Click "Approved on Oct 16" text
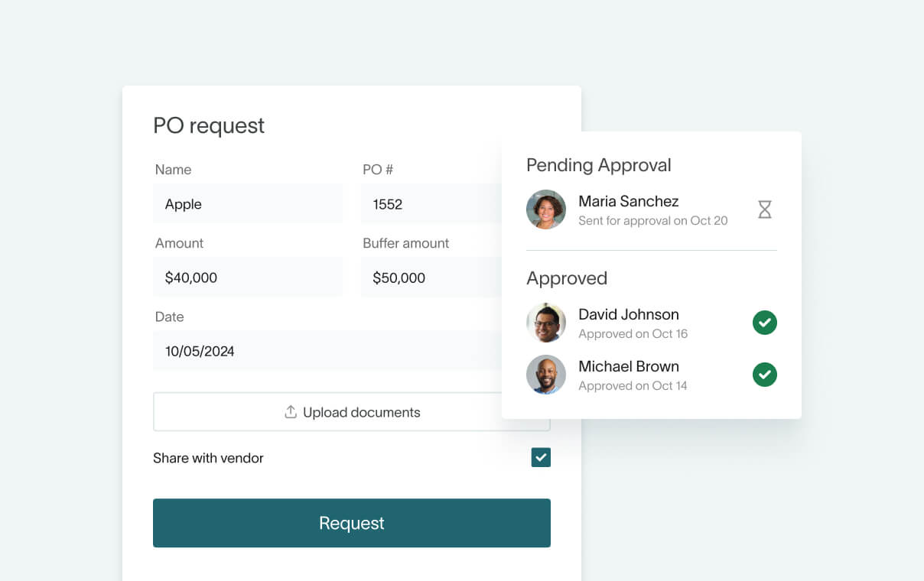 tap(633, 334)
